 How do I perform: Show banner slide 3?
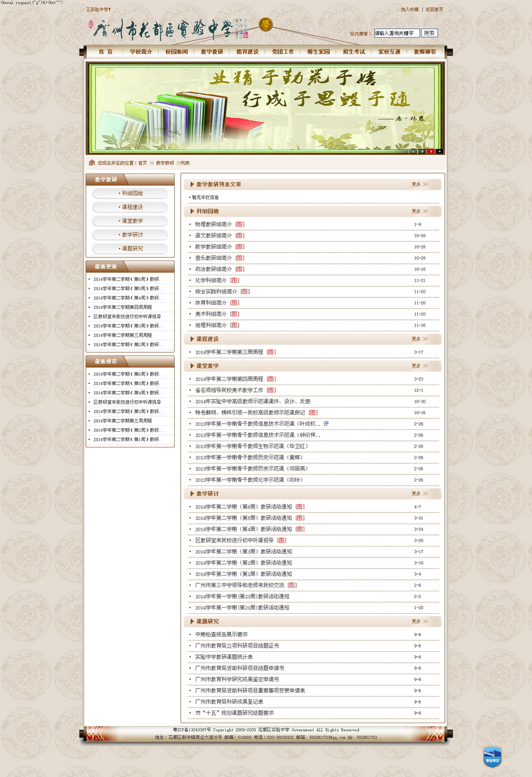pyautogui.click(x=431, y=151)
